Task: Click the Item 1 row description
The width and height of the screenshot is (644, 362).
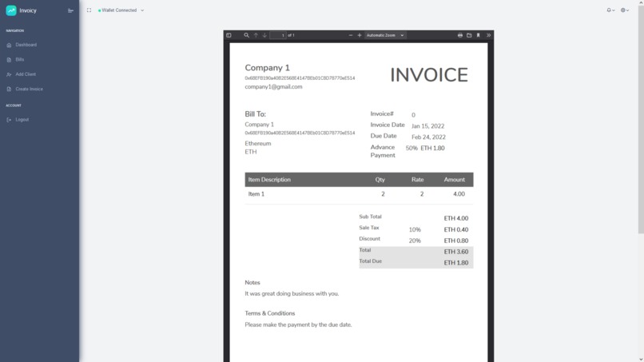Action: pyautogui.click(x=256, y=194)
